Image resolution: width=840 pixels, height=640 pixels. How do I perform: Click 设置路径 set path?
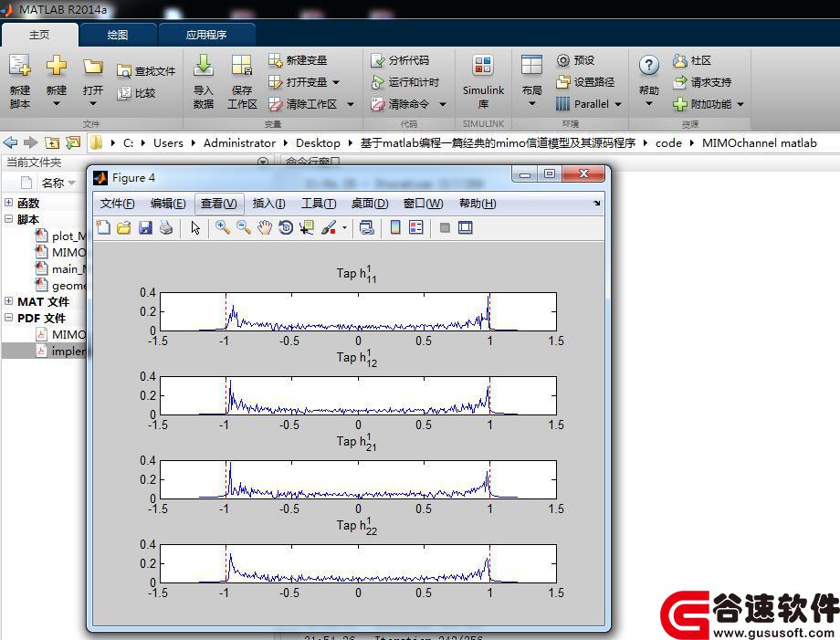click(x=585, y=82)
